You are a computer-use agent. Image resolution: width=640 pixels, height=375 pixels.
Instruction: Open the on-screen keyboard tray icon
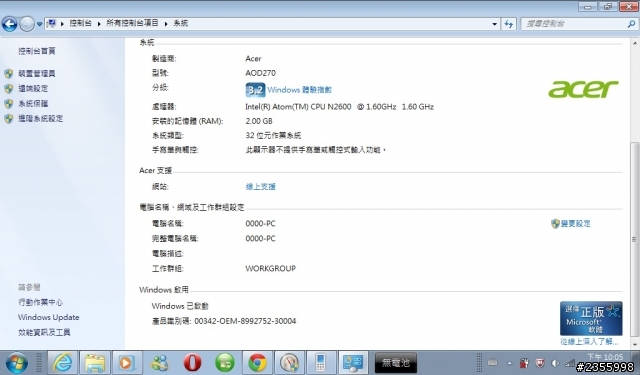[493, 363]
